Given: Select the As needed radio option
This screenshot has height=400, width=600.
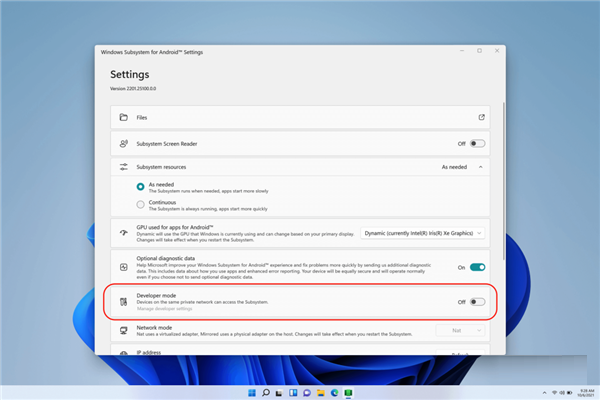Looking at the screenshot, I should point(140,186).
